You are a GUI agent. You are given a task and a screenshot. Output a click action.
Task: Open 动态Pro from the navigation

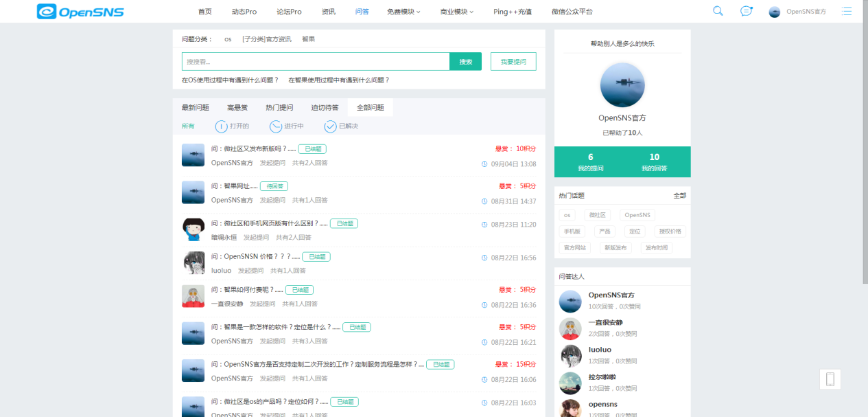pos(244,12)
